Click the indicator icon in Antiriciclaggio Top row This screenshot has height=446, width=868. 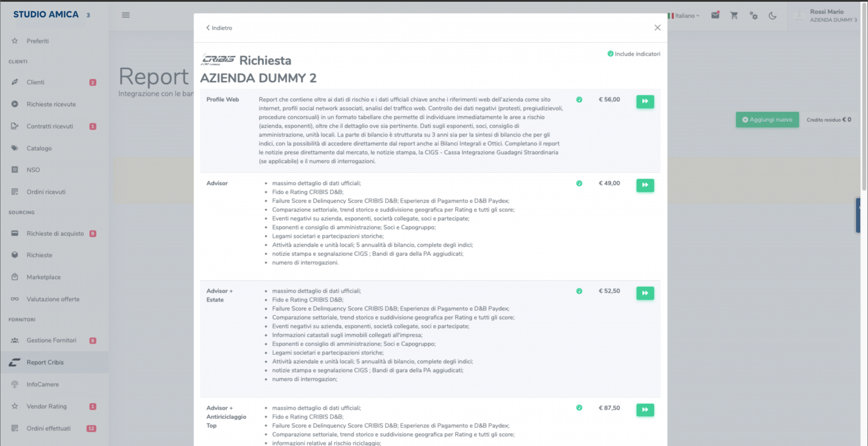click(579, 408)
